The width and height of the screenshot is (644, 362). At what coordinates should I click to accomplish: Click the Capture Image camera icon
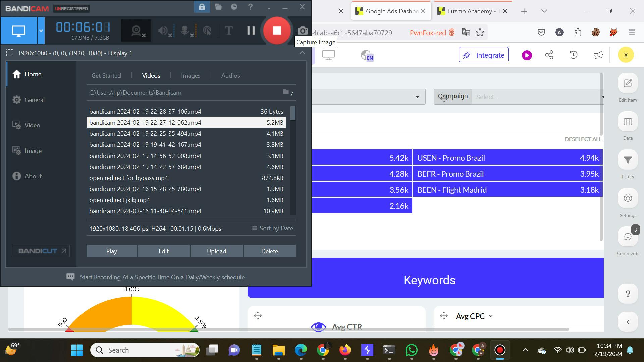[303, 31]
